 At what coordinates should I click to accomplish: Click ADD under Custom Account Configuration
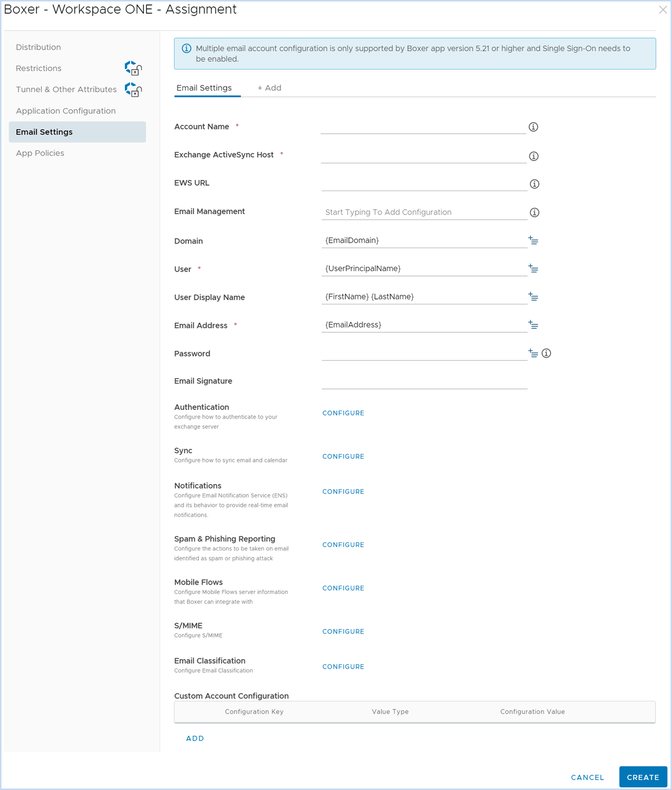click(x=195, y=739)
